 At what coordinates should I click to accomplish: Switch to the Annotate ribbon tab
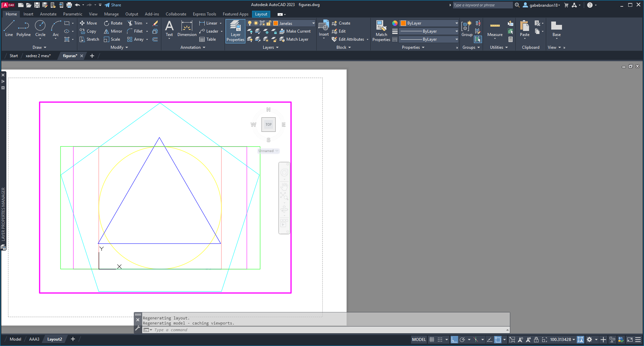pyautogui.click(x=48, y=14)
